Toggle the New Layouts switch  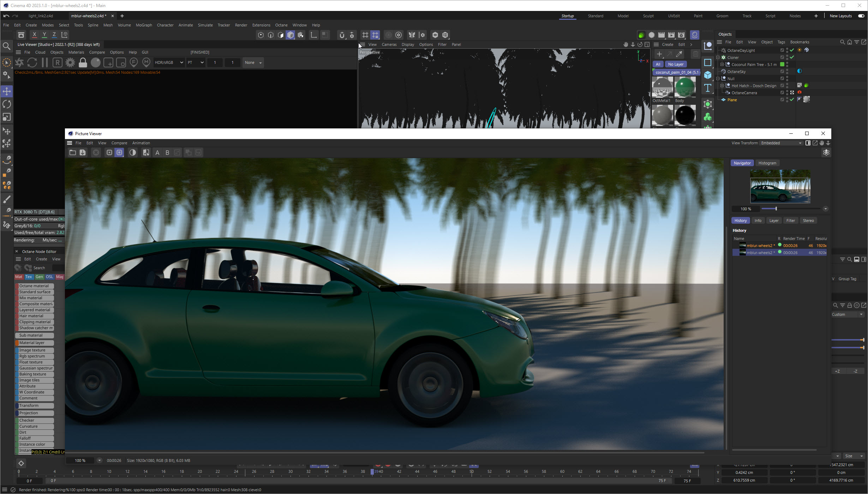(x=861, y=16)
